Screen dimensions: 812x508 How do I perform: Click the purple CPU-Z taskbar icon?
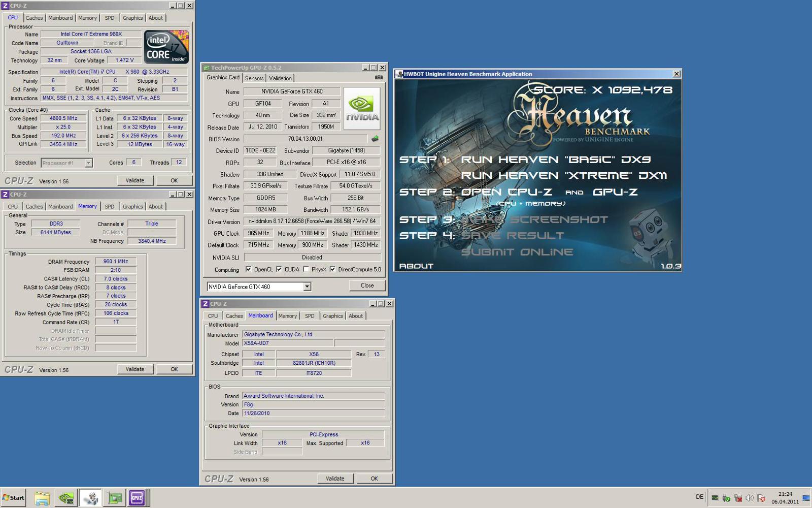click(137, 498)
